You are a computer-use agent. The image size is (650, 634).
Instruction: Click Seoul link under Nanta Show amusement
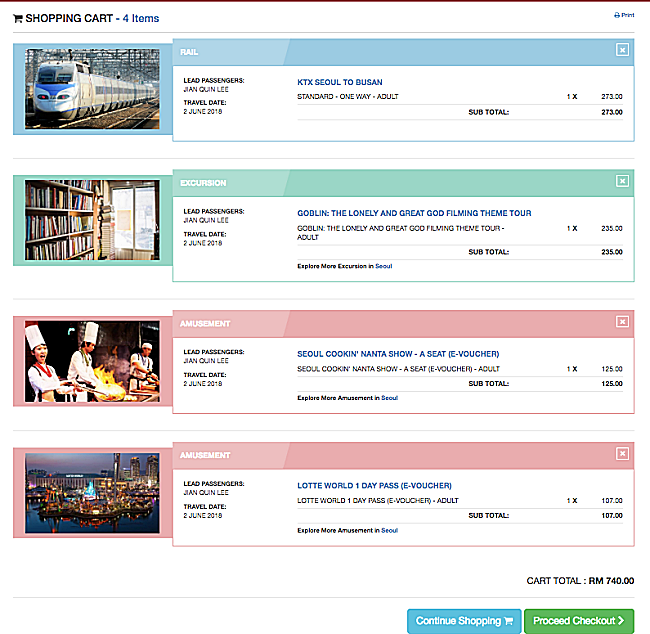click(389, 398)
